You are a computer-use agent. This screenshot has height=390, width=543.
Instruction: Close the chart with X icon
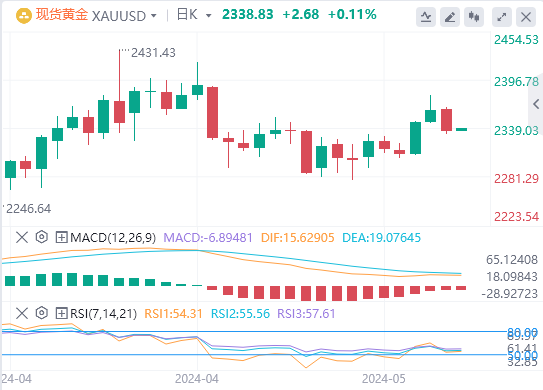coord(526,16)
